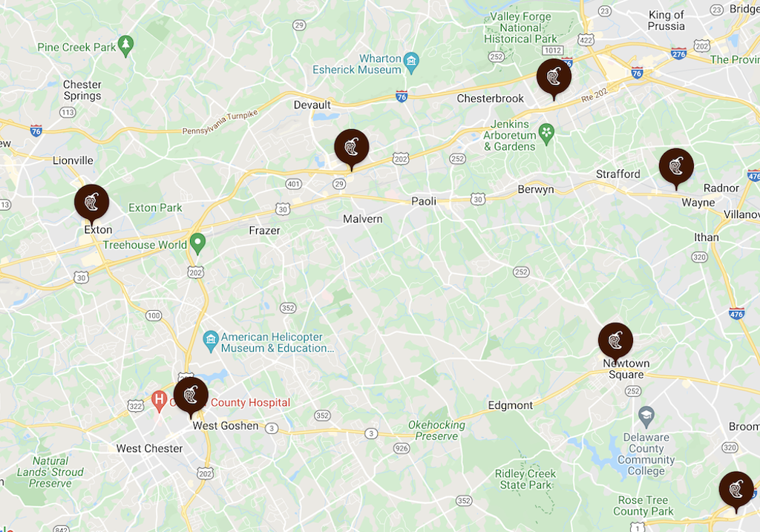Click the Valley Forge National Historical Park label
Viewport: 760px width, 532px height.
[x=520, y=27]
